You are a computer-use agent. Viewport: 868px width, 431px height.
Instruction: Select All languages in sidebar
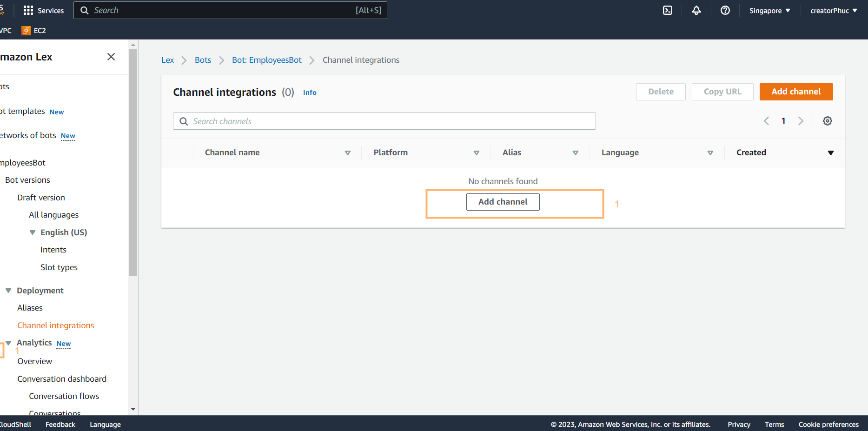[x=53, y=215]
